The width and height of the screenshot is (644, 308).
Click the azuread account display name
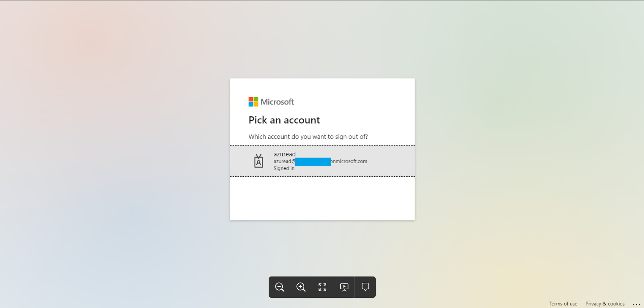284,154
